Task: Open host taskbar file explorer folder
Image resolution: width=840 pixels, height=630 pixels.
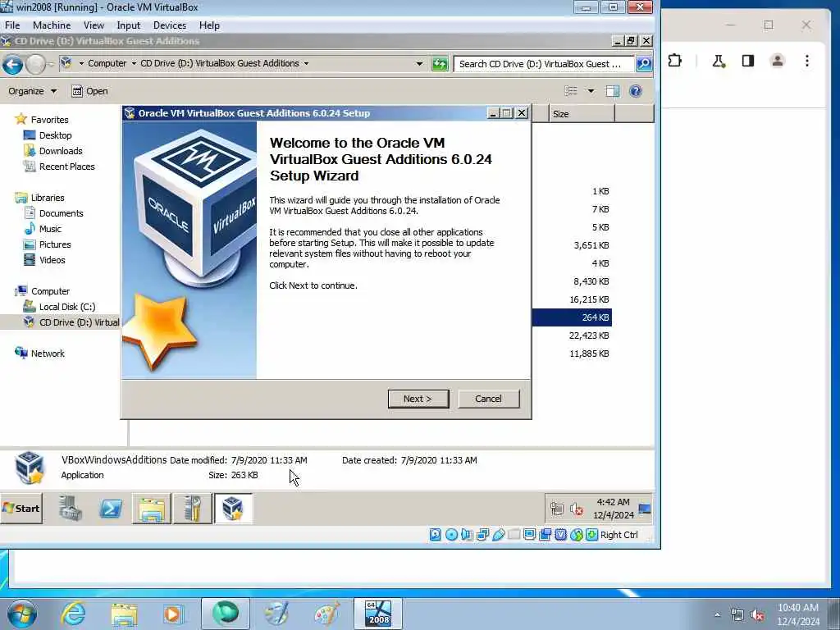Action: tap(125, 614)
